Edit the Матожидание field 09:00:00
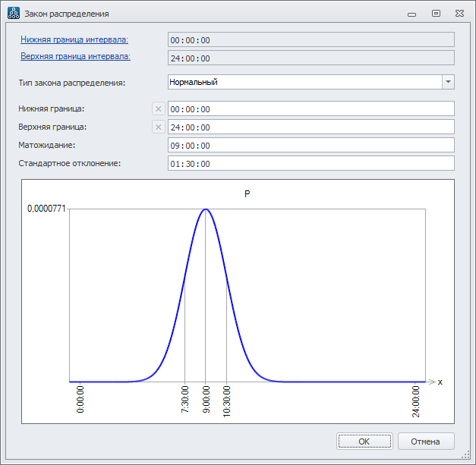Screen dimensions: 476x465 coord(311,145)
